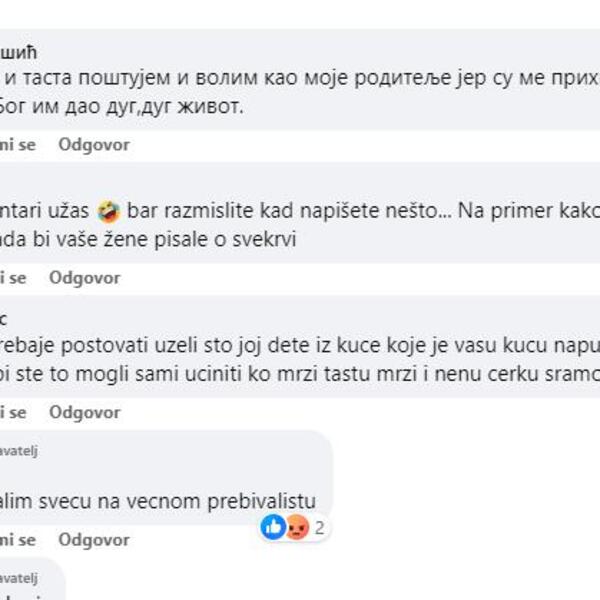600x600 pixels.
Task: Like the comment mentioning kucu and tastu
Action: [x=13, y=411]
